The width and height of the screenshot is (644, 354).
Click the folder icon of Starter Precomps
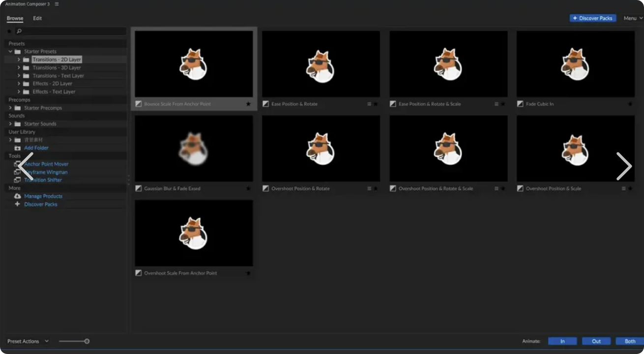pyautogui.click(x=18, y=108)
